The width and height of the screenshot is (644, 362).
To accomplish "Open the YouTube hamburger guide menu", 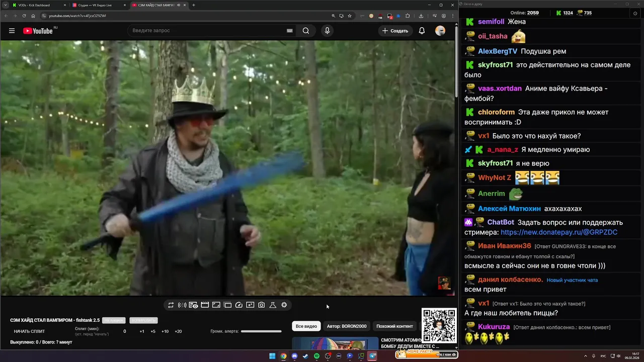I will pyautogui.click(x=12, y=31).
